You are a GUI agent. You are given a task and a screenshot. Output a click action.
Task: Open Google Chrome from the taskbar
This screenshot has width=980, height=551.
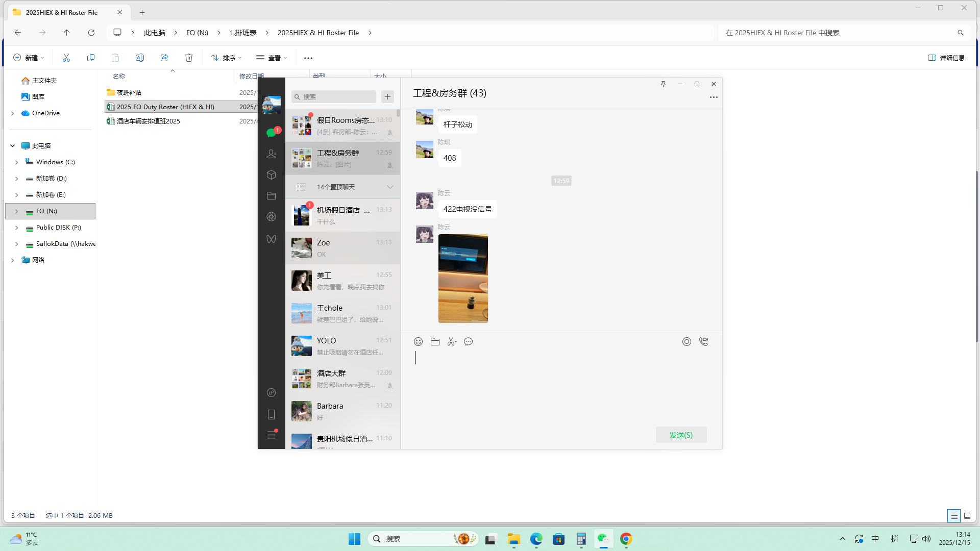(x=626, y=539)
